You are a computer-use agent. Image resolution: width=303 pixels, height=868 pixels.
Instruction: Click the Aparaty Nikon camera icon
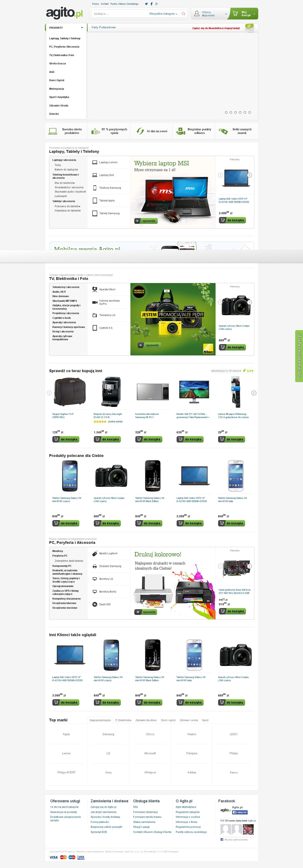[95, 289]
